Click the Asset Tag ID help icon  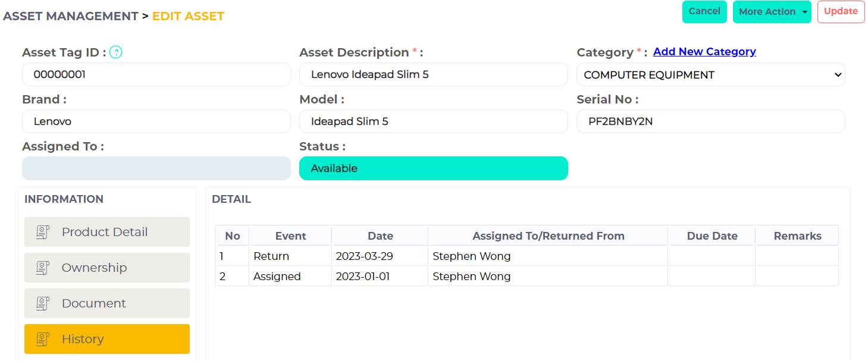[x=116, y=52]
